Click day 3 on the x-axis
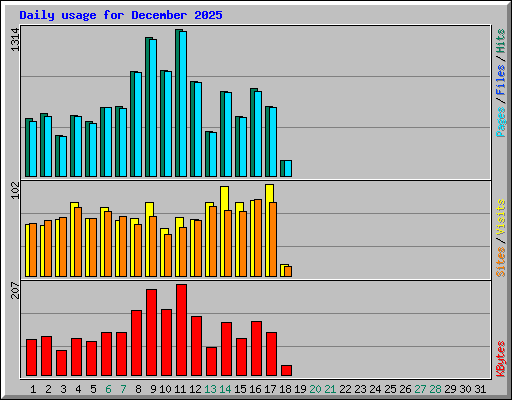This screenshot has width=512, height=400. pos(63,389)
